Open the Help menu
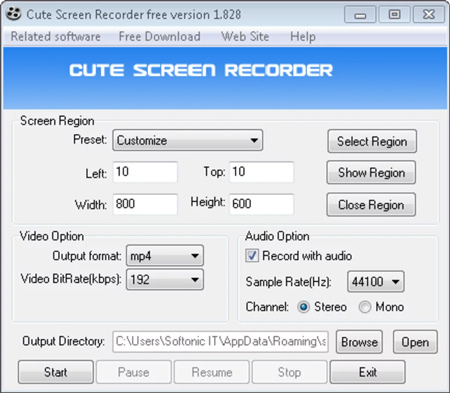Viewport: 450px width, 393px height. pos(303,36)
